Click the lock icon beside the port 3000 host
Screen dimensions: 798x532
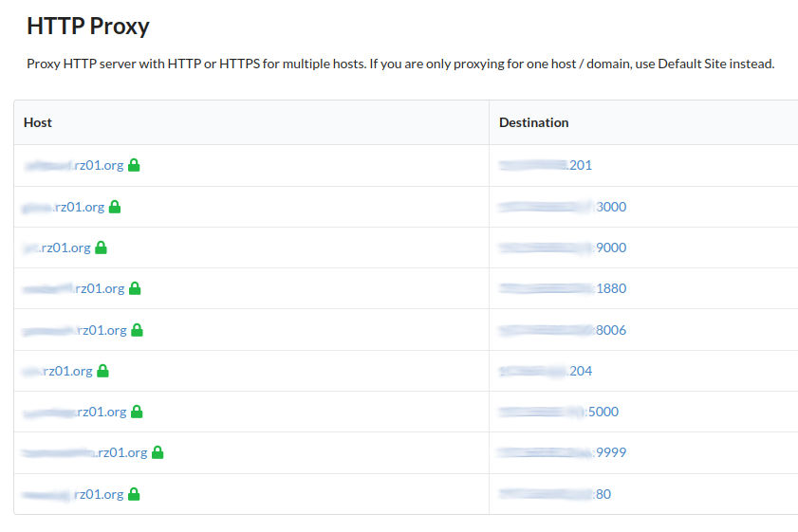coord(115,207)
